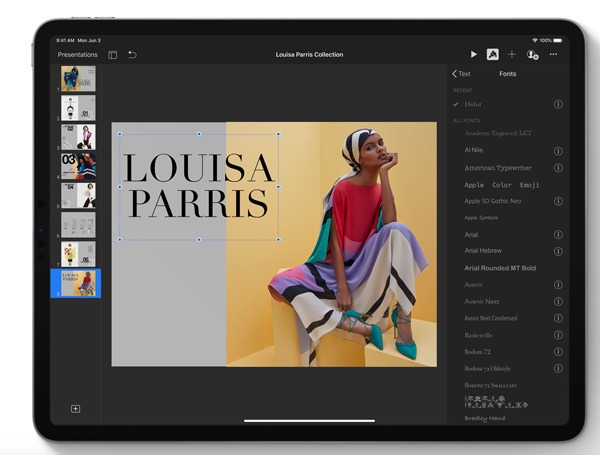Open slide 3 thumbnail

[x=78, y=137]
